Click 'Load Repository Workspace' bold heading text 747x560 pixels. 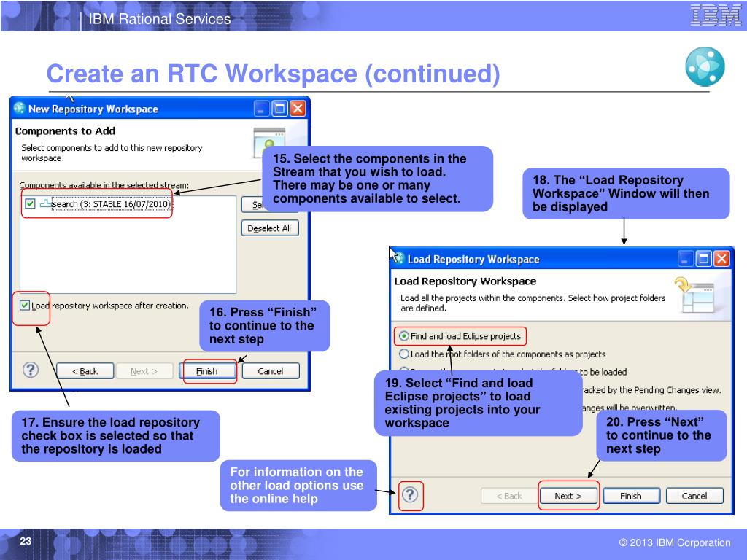465,281
